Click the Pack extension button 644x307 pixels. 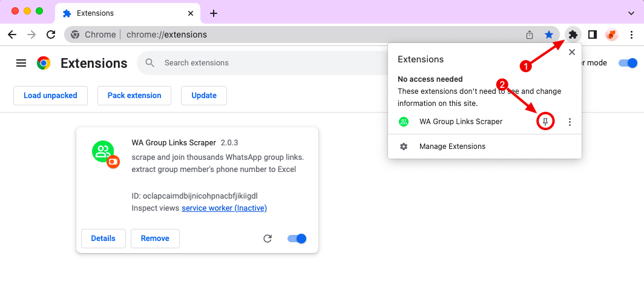[134, 95]
